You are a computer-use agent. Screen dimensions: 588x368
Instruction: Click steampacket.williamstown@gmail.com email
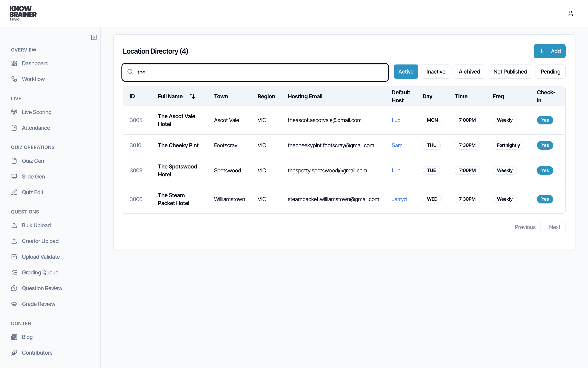coord(333,199)
